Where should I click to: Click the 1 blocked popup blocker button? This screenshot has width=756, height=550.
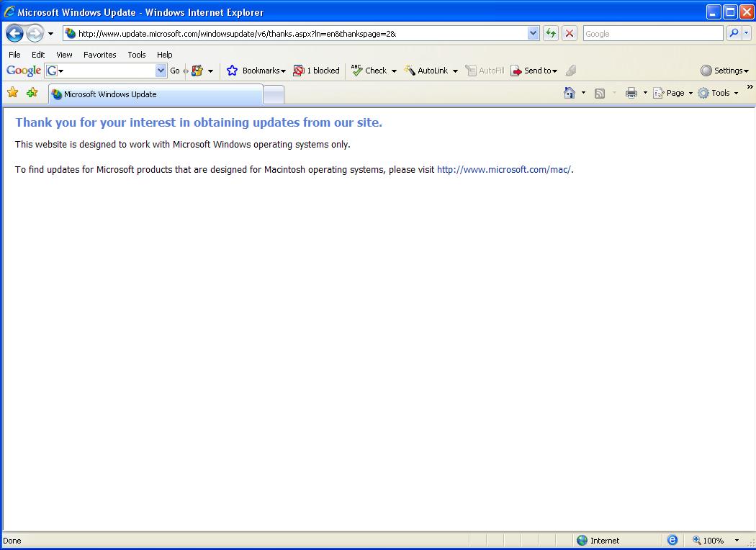pyautogui.click(x=316, y=71)
